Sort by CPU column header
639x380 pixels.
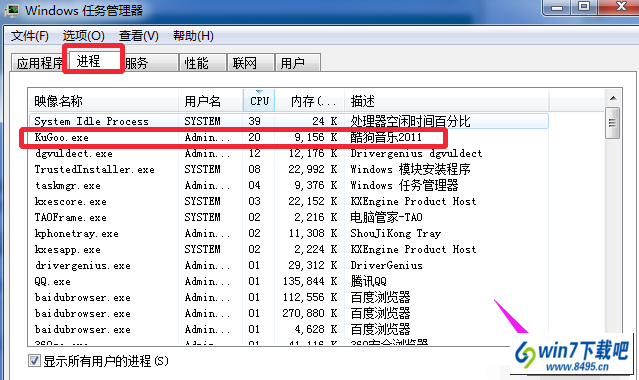click(259, 100)
